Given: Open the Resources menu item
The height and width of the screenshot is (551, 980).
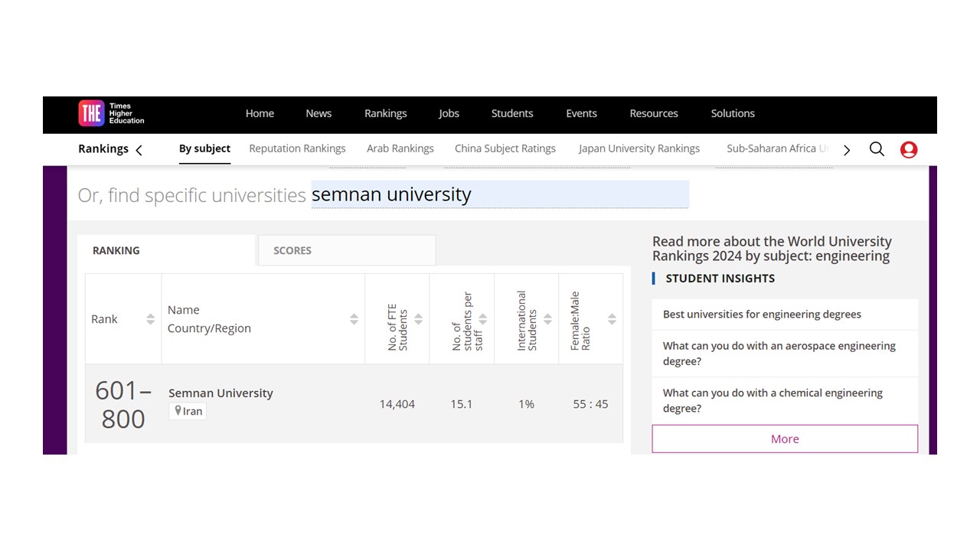Looking at the screenshot, I should pos(654,113).
